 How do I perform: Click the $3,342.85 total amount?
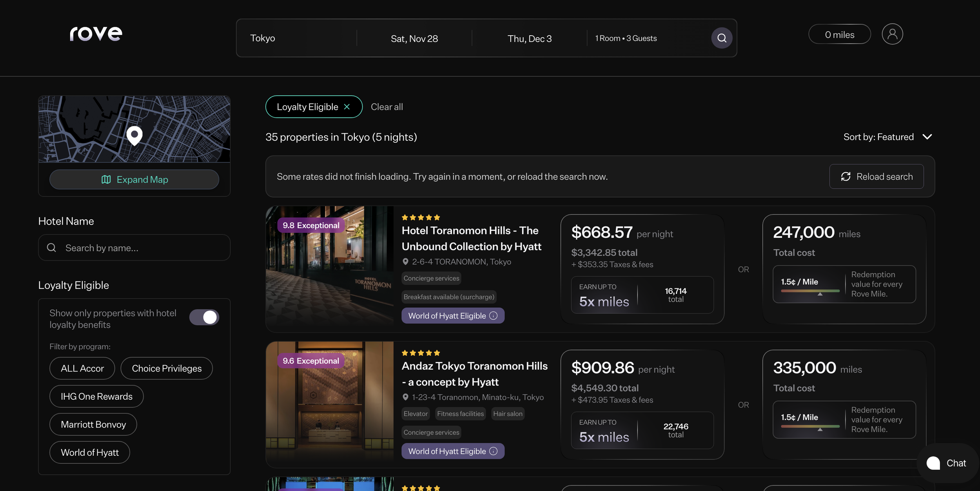click(x=604, y=253)
